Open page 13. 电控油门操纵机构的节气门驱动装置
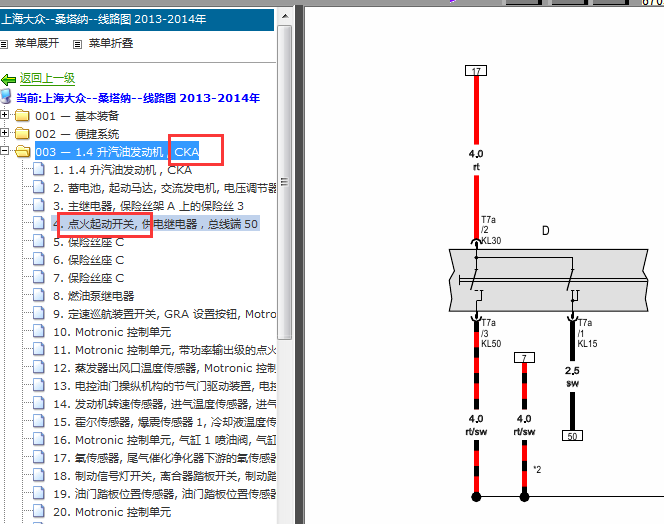The width and height of the screenshot is (664, 524). click(x=164, y=386)
